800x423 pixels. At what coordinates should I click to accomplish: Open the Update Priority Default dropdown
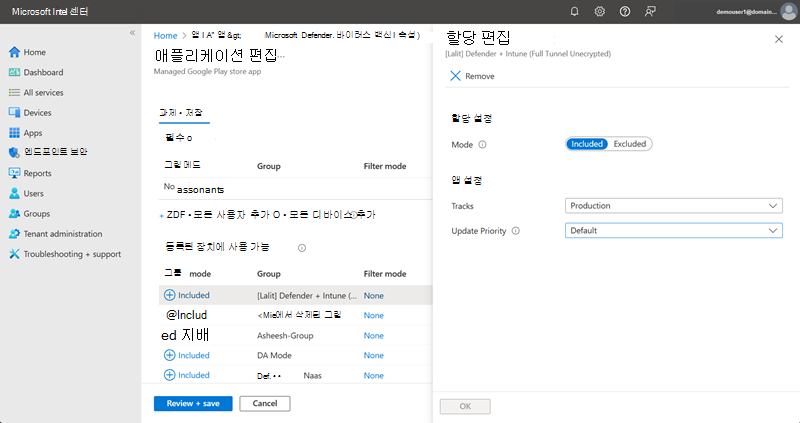click(x=673, y=231)
